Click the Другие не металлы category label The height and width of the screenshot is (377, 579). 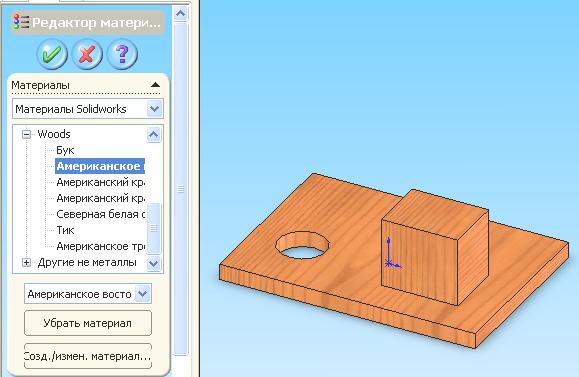point(87,263)
